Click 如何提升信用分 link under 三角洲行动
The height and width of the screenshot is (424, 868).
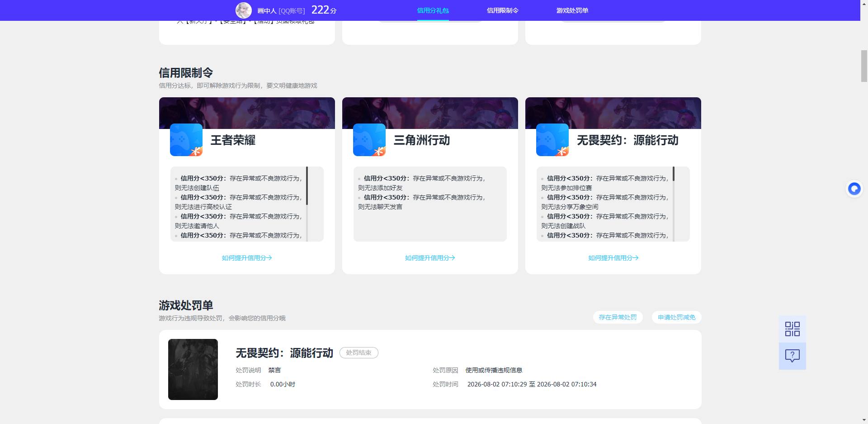430,258
